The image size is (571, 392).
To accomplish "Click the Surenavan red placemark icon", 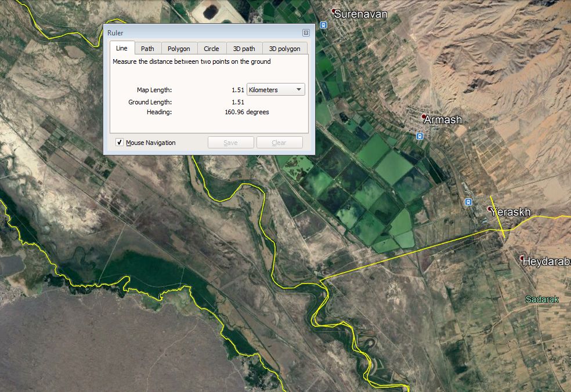I will click(x=334, y=11).
